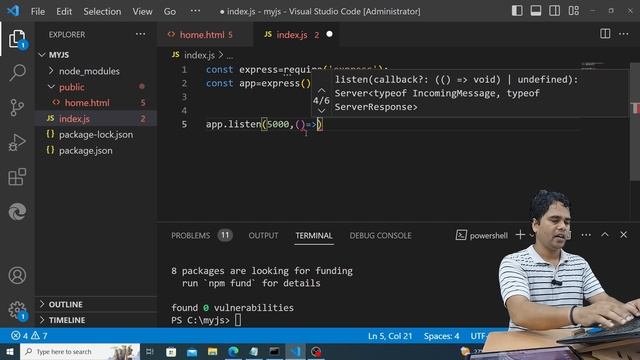Open File Explorer from taskbar
Screen dimensions: 640x360
pos(212,351)
